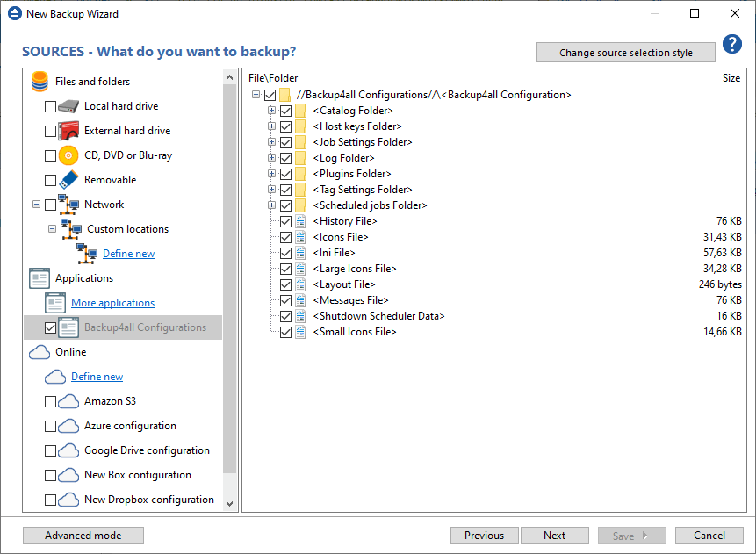Click the Removable USB stick icon
The image size is (756, 554).
point(68,180)
